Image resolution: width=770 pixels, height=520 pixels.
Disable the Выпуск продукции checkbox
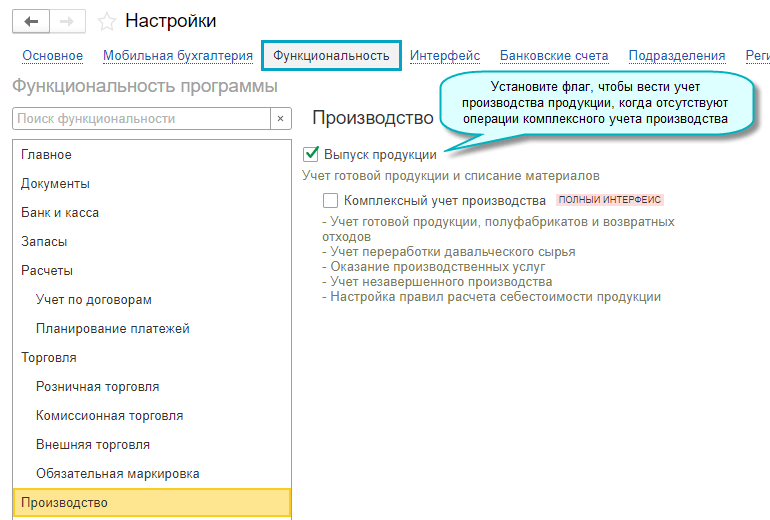click(x=311, y=154)
